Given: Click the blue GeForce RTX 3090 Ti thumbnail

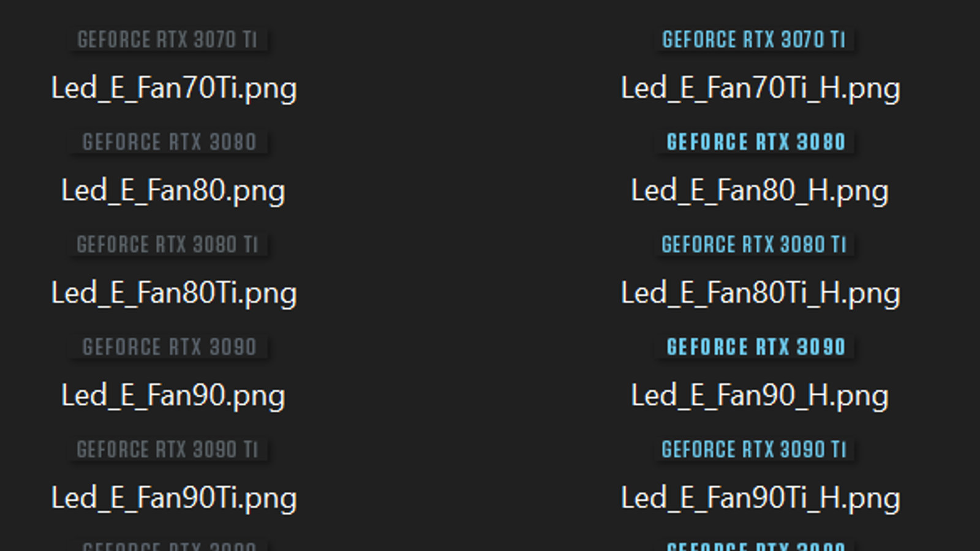Looking at the screenshot, I should [754, 450].
